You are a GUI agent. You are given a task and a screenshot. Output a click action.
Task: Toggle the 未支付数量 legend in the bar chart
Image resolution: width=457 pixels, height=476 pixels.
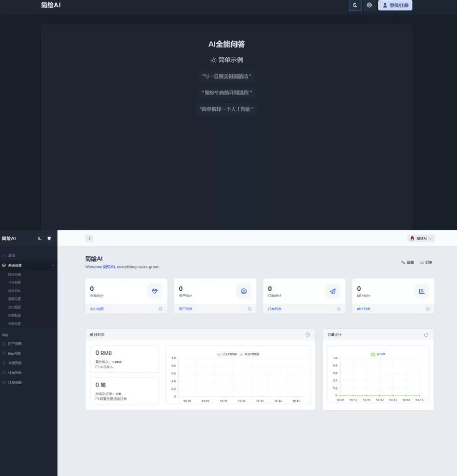point(249,354)
